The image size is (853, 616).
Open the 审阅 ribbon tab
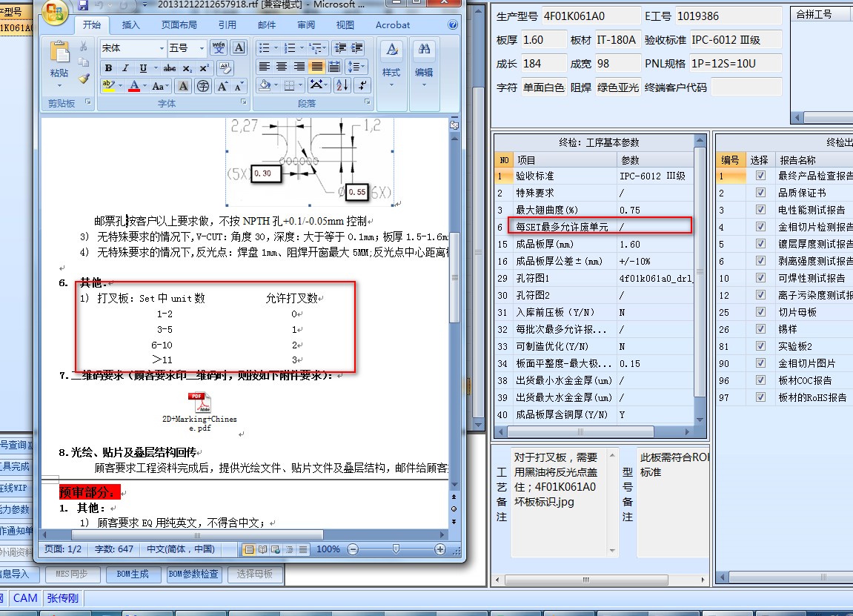point(306,25)
